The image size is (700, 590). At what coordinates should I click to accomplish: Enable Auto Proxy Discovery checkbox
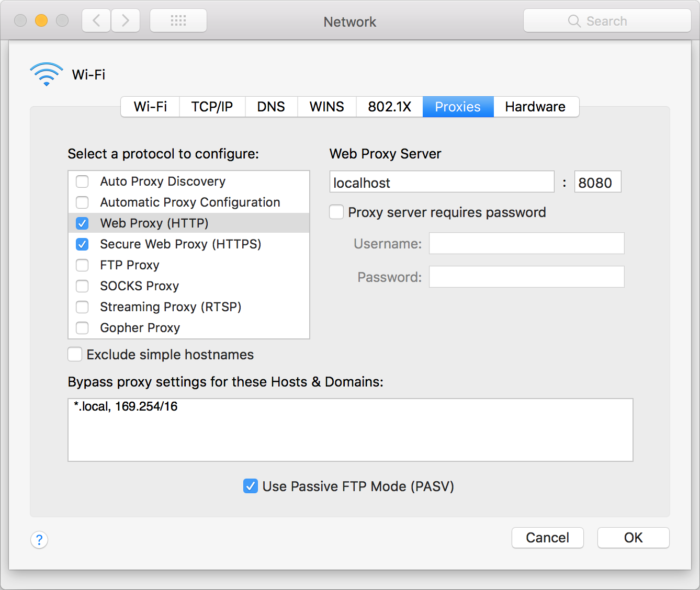(x=82, y=181)
